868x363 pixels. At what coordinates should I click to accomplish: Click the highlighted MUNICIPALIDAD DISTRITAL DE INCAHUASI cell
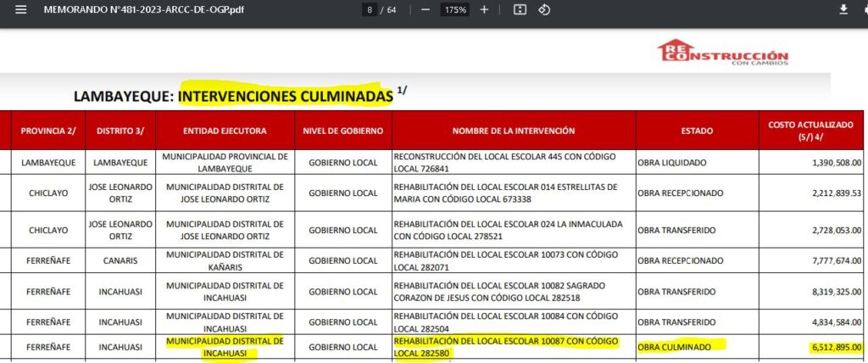click(225, 347)
